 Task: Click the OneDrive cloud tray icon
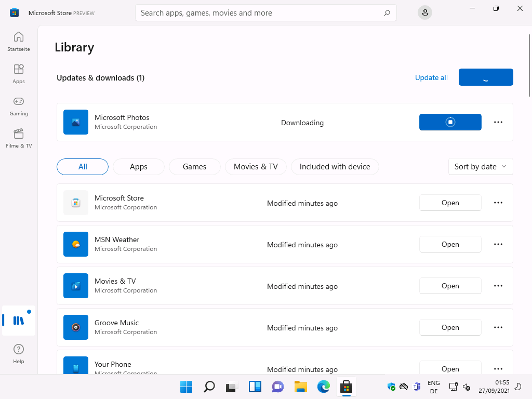(404, 387)
